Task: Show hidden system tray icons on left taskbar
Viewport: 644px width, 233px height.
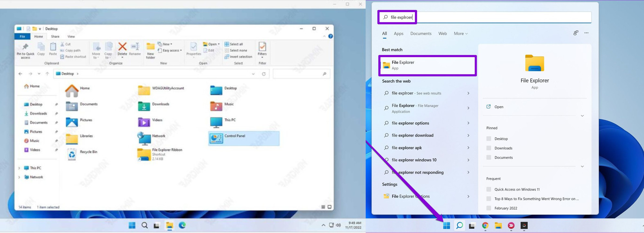Action: (x=323, y=225)
